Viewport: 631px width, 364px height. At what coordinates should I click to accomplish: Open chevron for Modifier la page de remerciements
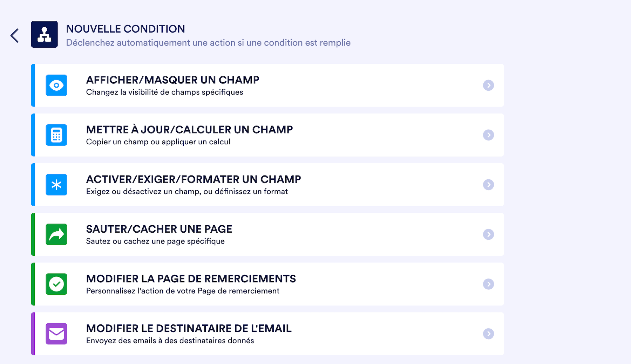coord(488,284)
